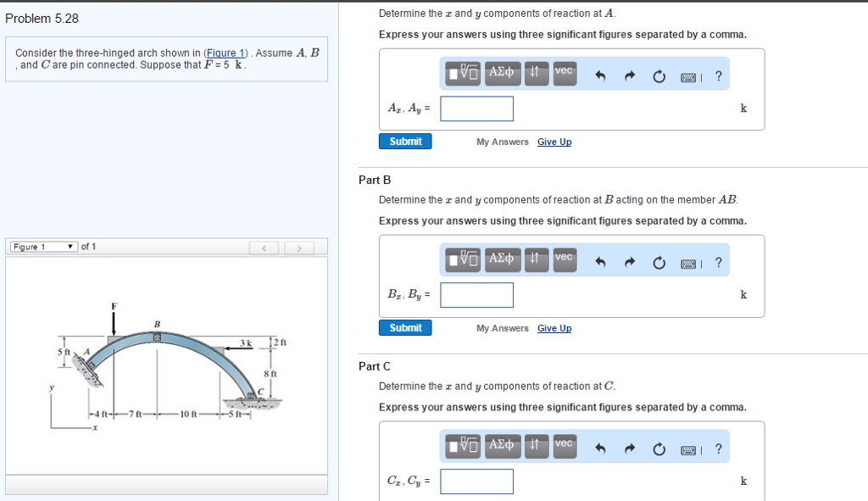
Task: Click the next figure chevron arrow
Action: pos(298,247)
